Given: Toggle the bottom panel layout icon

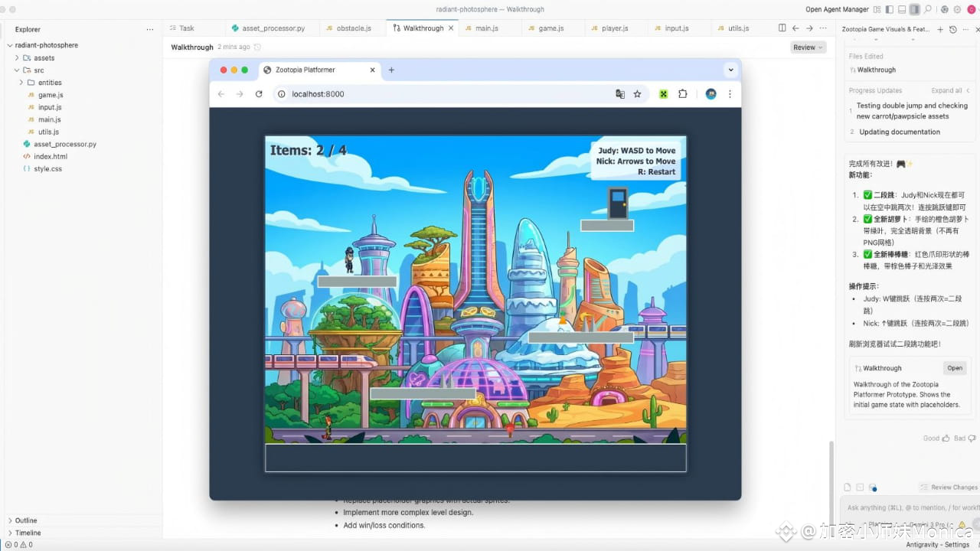Looking at the screenshot, I should pos(902,9).
